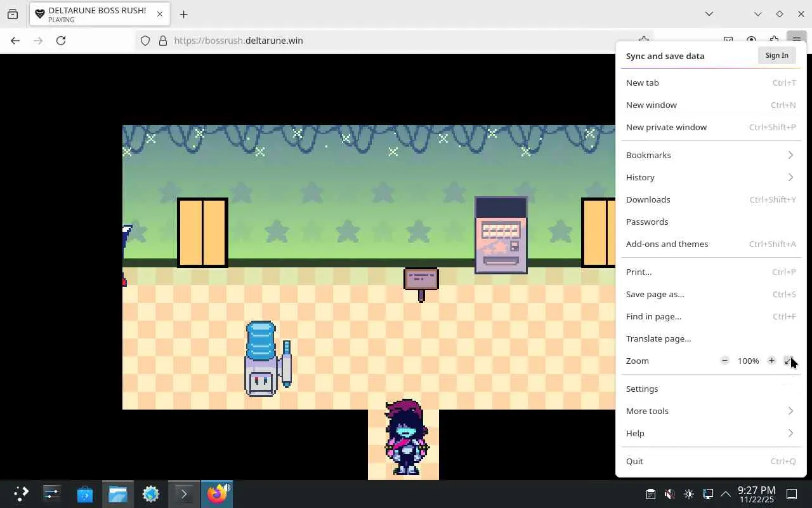Open Passwords from the menu
Viewport: 812px width, 508px height.
(710, 222)
